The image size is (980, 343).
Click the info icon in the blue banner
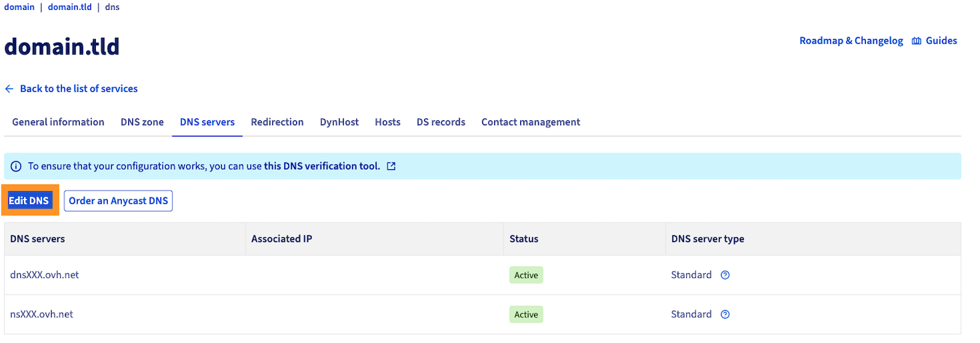point(16,167)
